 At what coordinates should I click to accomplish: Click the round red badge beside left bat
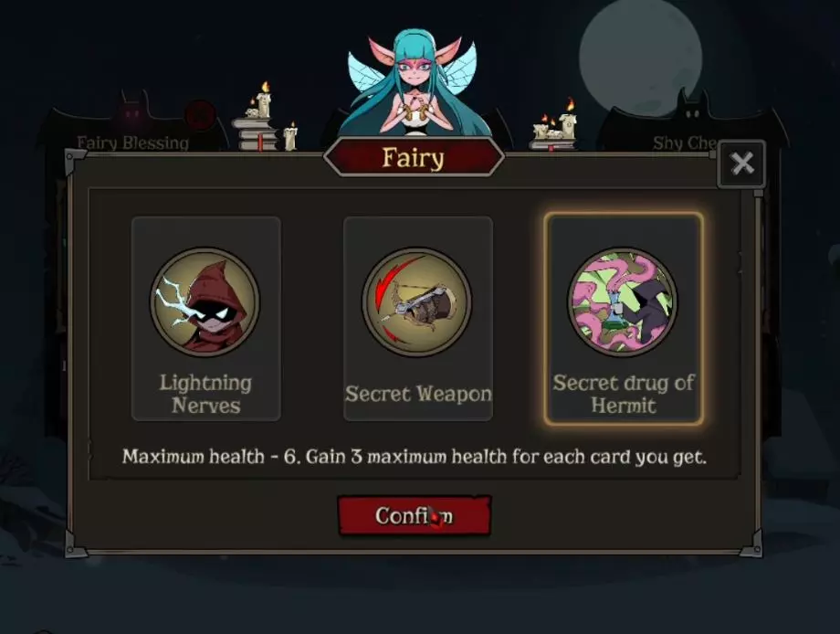click(200, 115)
